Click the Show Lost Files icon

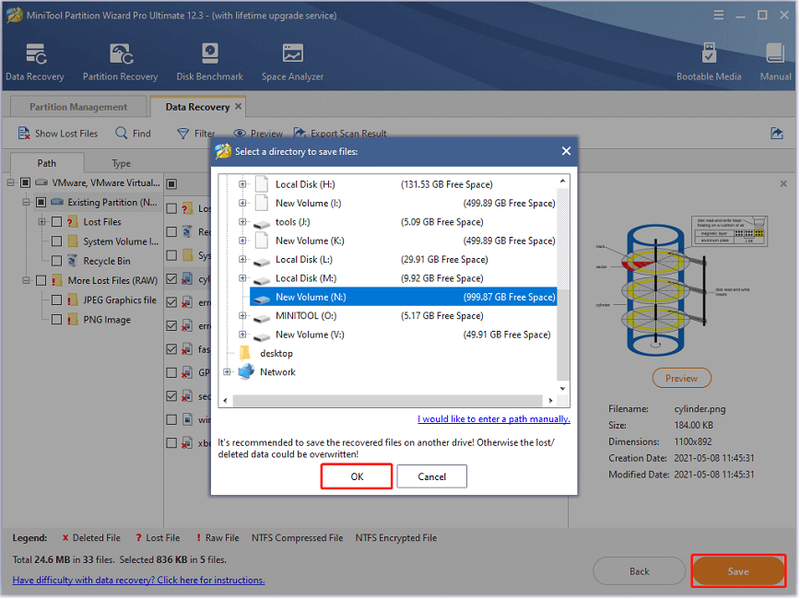pyautogui.click(x=23, y=133)
